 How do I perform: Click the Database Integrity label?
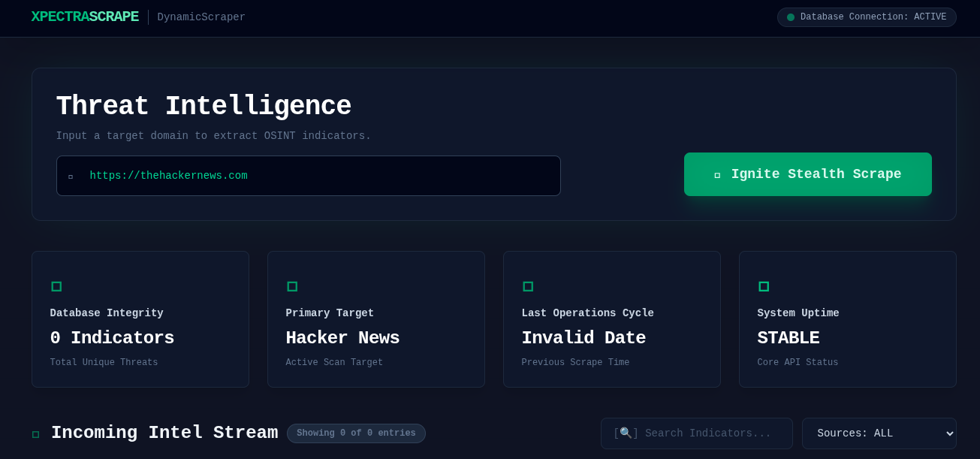click(x=107, y=313)
